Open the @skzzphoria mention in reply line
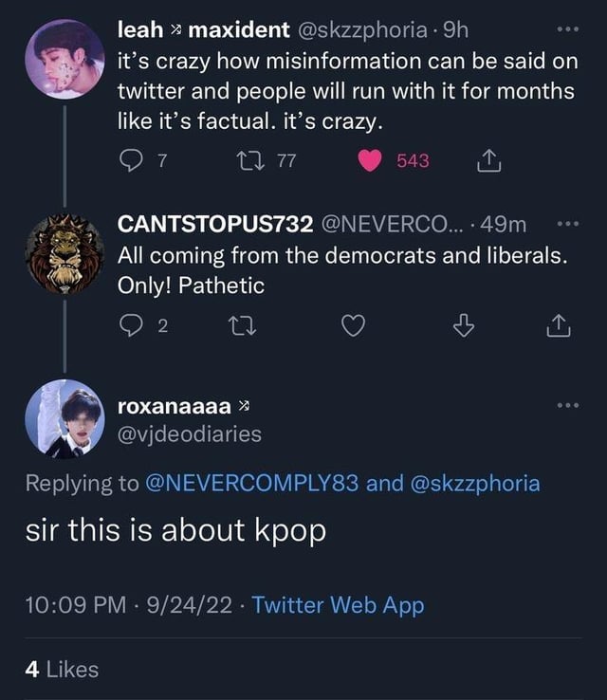607x700 pixels. [475, 483]
